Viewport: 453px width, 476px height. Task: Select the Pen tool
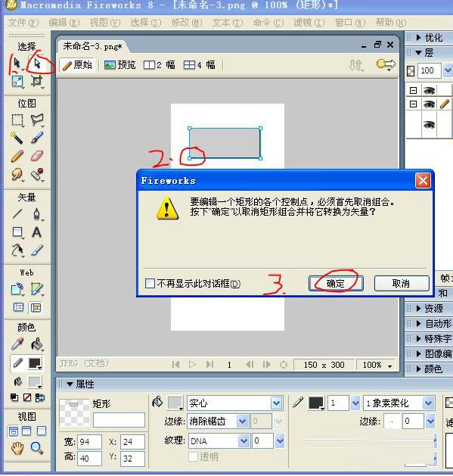coord(37,214)
